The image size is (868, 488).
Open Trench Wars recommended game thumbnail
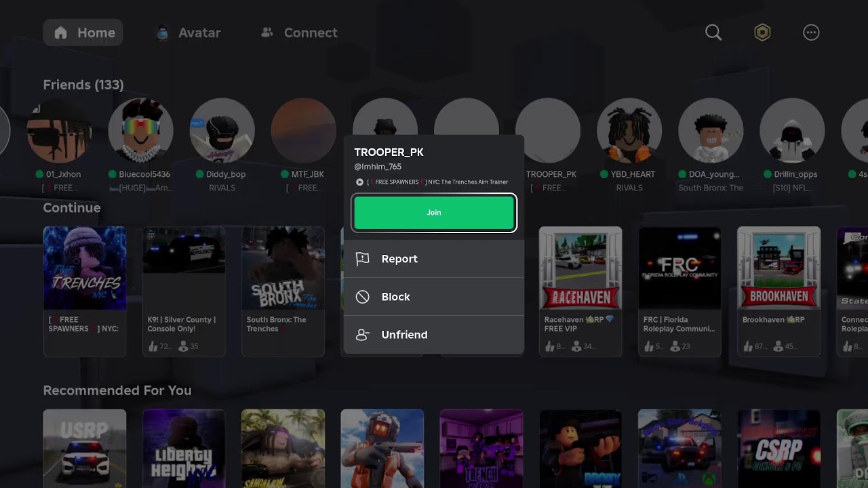[481, 449]
